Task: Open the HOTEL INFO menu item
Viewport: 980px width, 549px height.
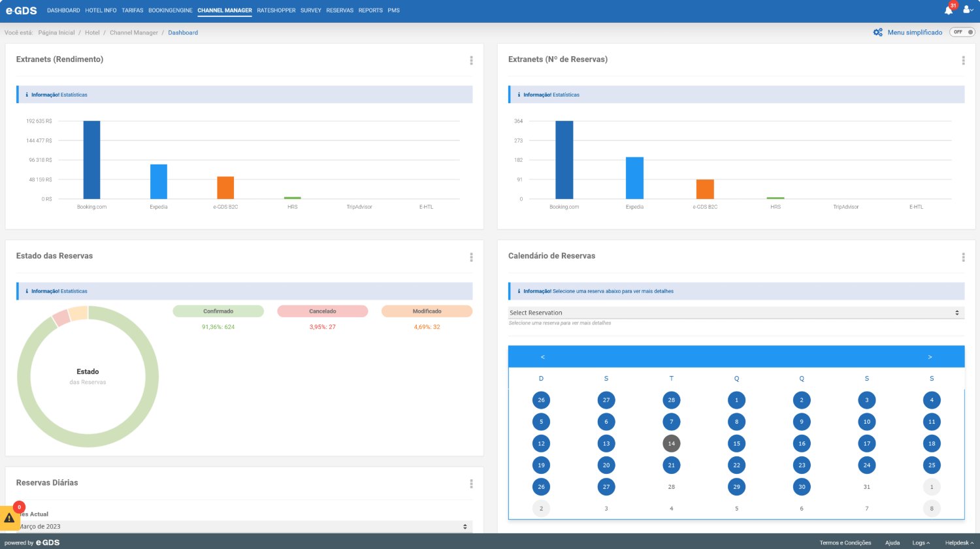Action: 101,10
